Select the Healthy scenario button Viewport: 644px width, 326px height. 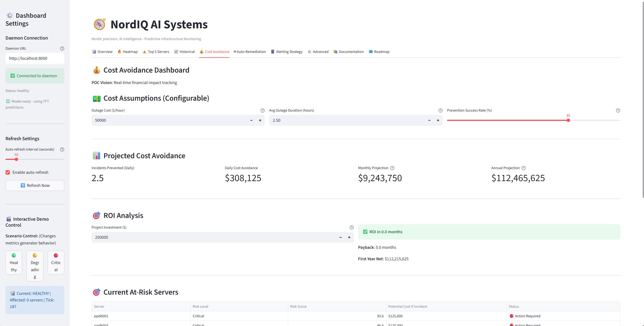point(14,262)
